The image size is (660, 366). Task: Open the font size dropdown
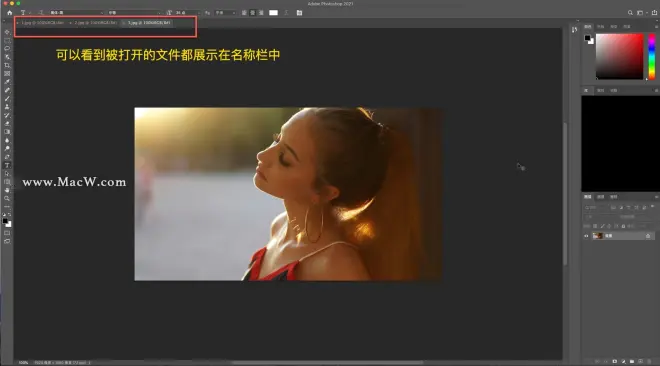coord(187,13)
